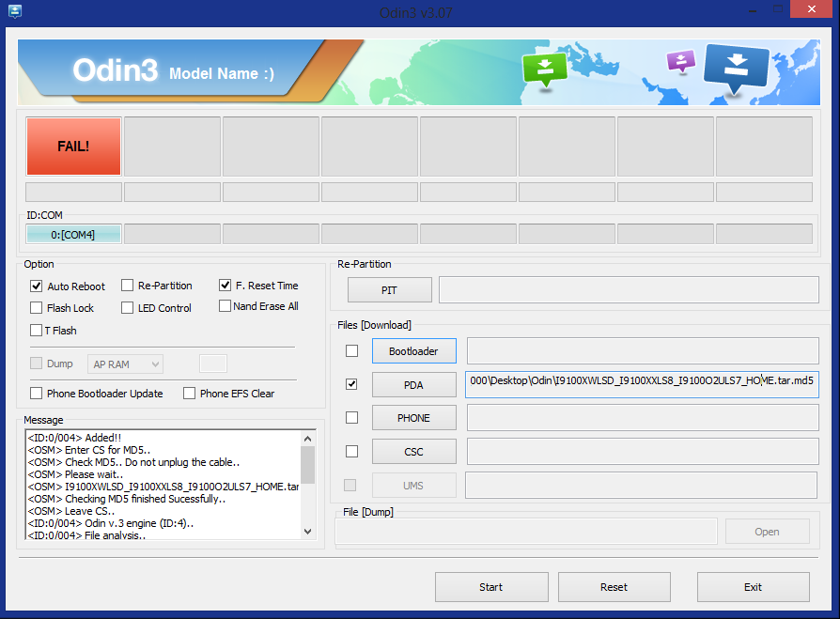Click the Message log scroll down arrow
The image size is (840, 619).
(307, 532)
